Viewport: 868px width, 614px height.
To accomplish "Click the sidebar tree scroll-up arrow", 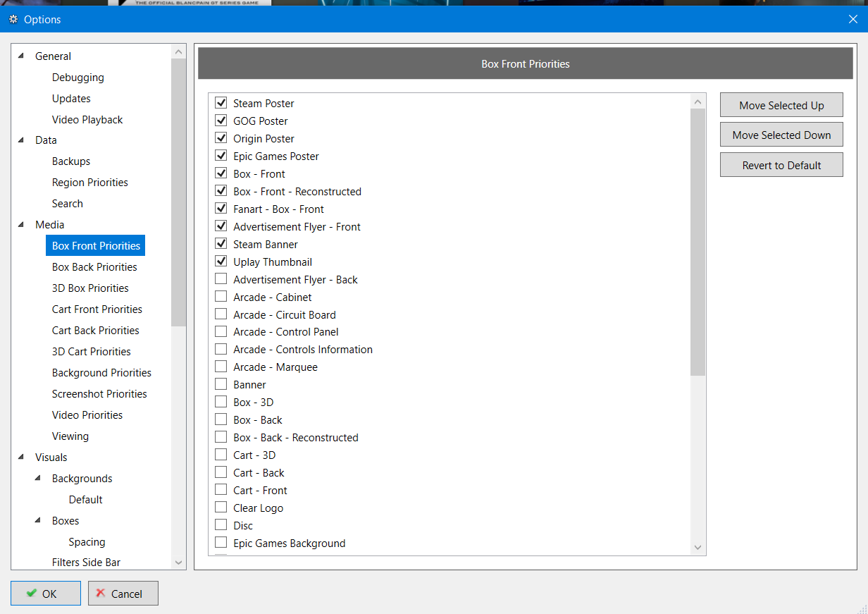I will [x=178, y=52].
